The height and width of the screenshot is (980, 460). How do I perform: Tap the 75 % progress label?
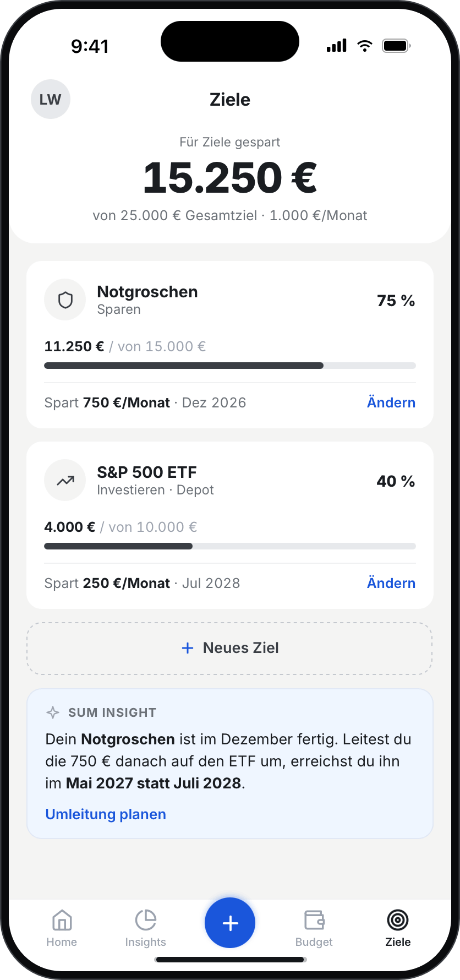pos(396,301)
